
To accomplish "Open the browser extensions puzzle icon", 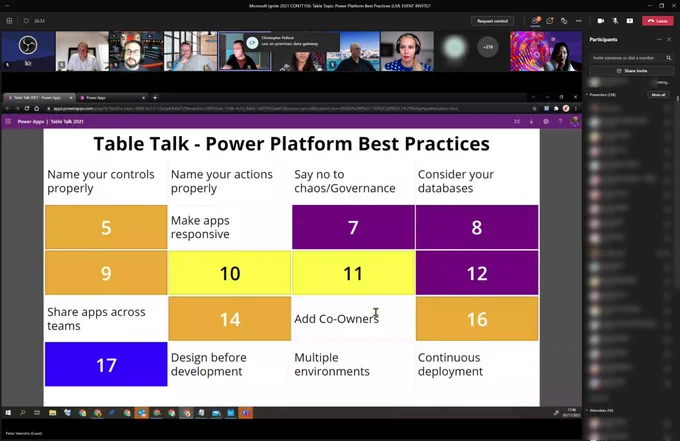I will point(556,108).
